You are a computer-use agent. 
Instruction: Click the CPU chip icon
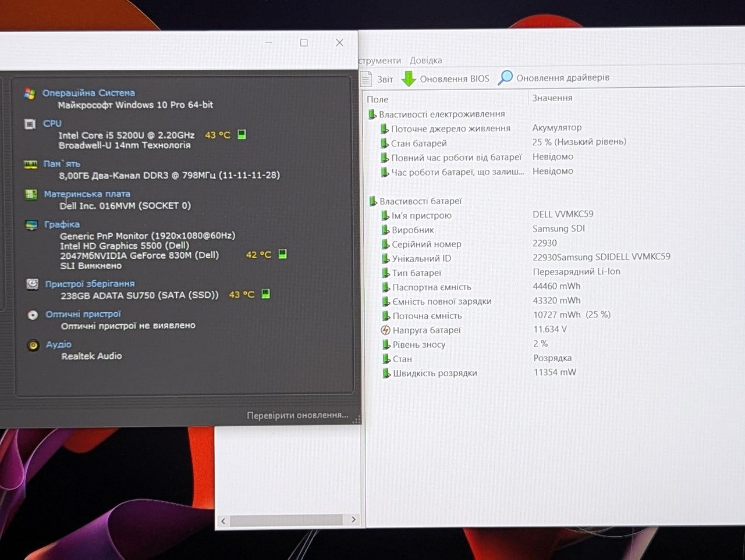(x=30, y=124)
